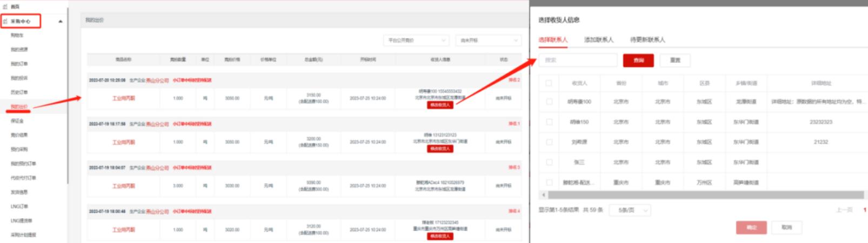This screenshot has width=868, height=243.
Task: Click the 取消 cancel button in dialog
Action: [x=786, y=227]
